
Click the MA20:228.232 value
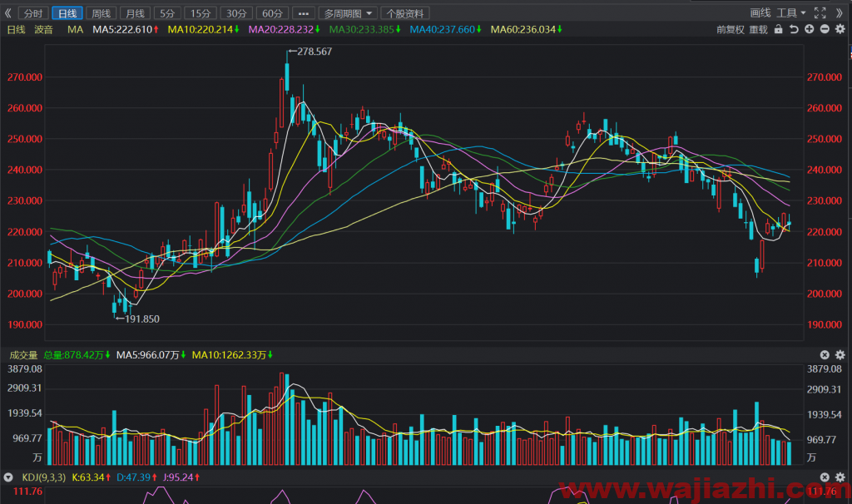tap(285, 29)
